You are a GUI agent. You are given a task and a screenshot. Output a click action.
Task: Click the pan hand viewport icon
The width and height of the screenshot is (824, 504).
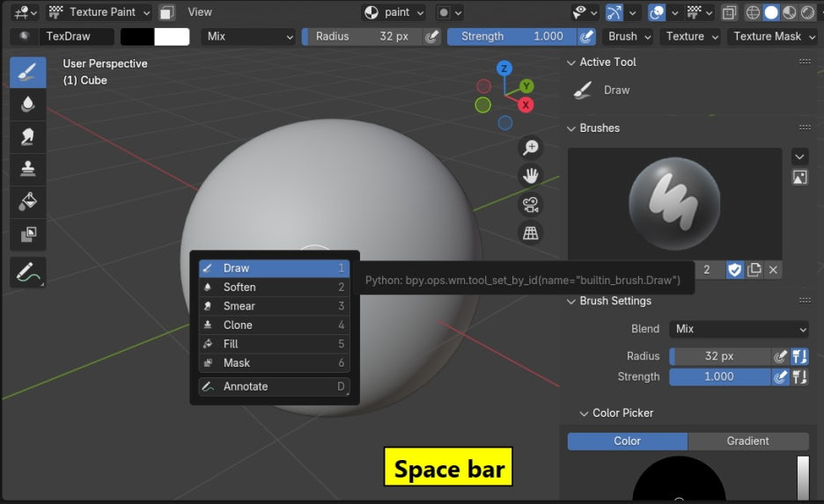pyautogui.click(x=530, y=175)
